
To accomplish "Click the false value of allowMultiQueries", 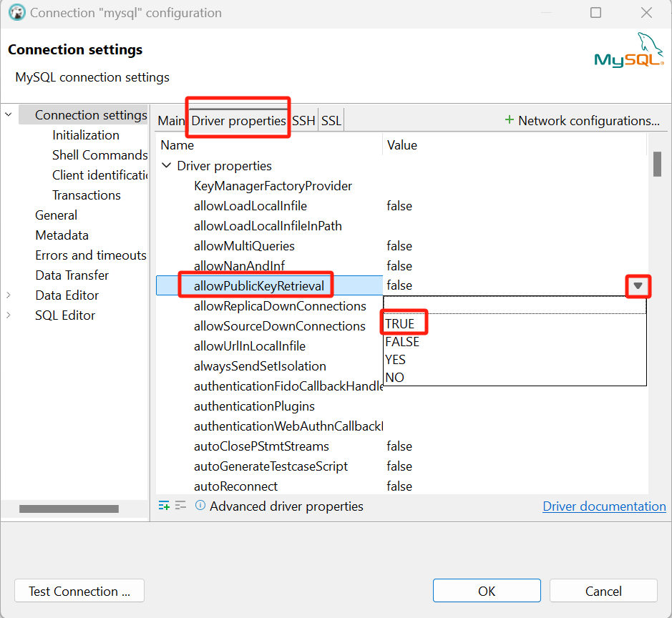I will [x=399, y=246].
